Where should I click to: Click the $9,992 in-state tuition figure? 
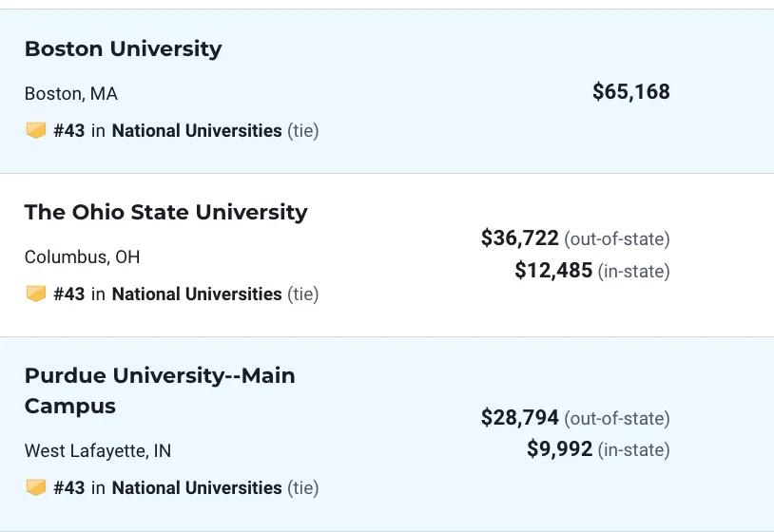pyautogui.click(x=559, y=449)
